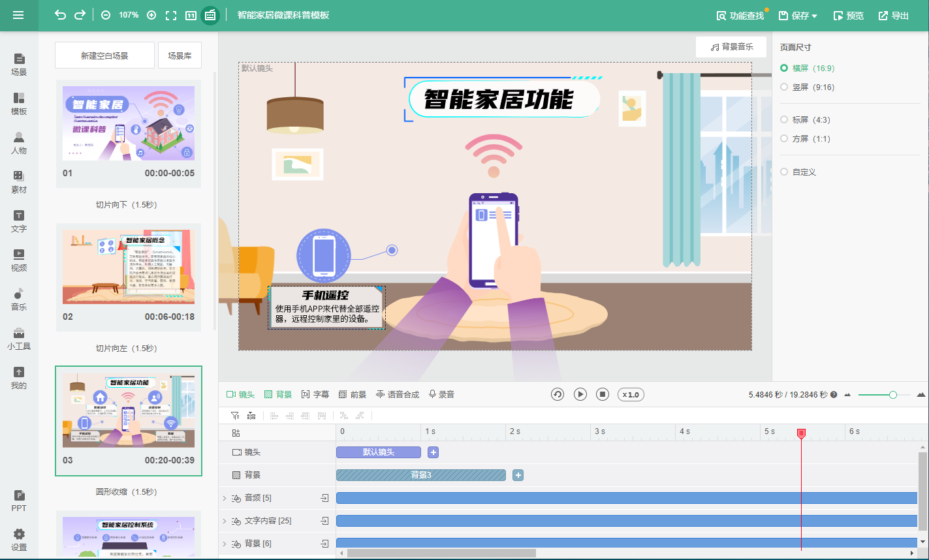Image resolution: width=929 pixels, height=560 pixels.
Task: Switch to 镜头 timeline tab
Action: click(x=240, y=394)
